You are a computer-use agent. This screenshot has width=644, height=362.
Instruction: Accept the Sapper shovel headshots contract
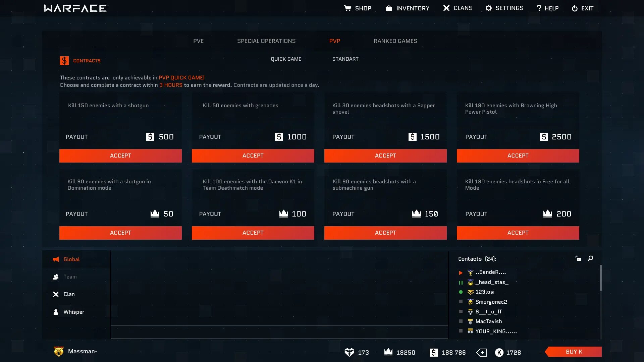tap(385, 156)
